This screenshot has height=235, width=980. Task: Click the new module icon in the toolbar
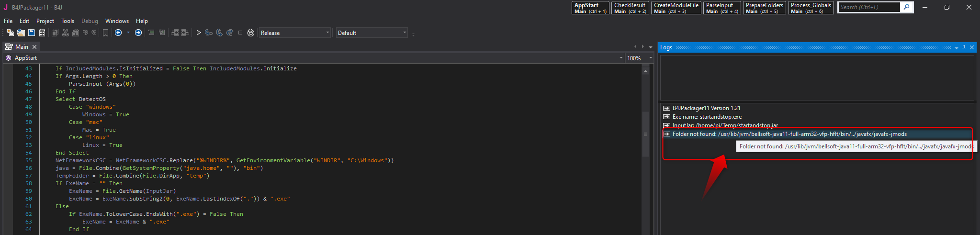(10, 33)
